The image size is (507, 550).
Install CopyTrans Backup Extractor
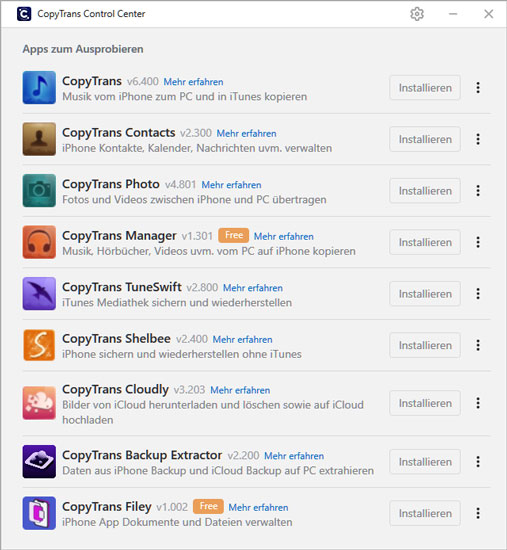point(425,462)
